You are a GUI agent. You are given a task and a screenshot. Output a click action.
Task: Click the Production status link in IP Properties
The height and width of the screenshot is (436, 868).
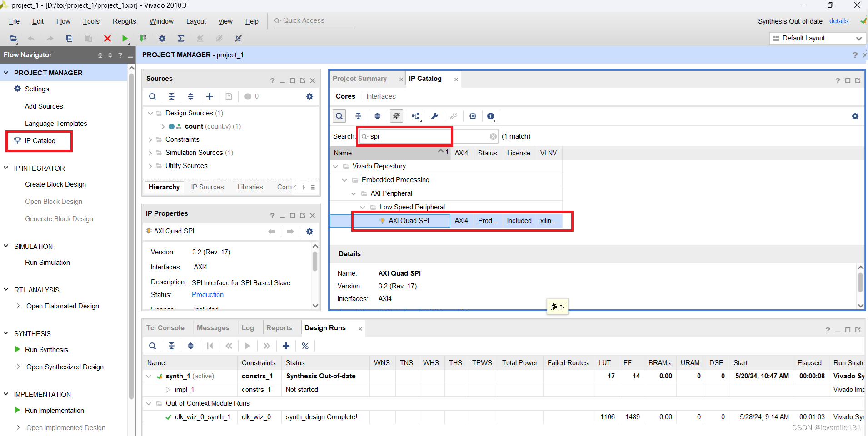(x=207, y=295)
